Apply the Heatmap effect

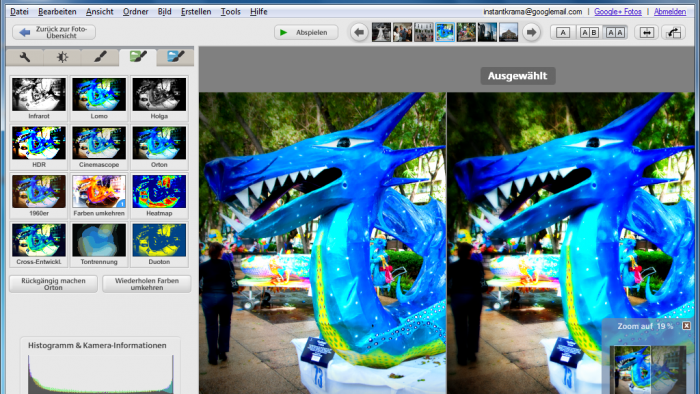click(x=159, y=196)
